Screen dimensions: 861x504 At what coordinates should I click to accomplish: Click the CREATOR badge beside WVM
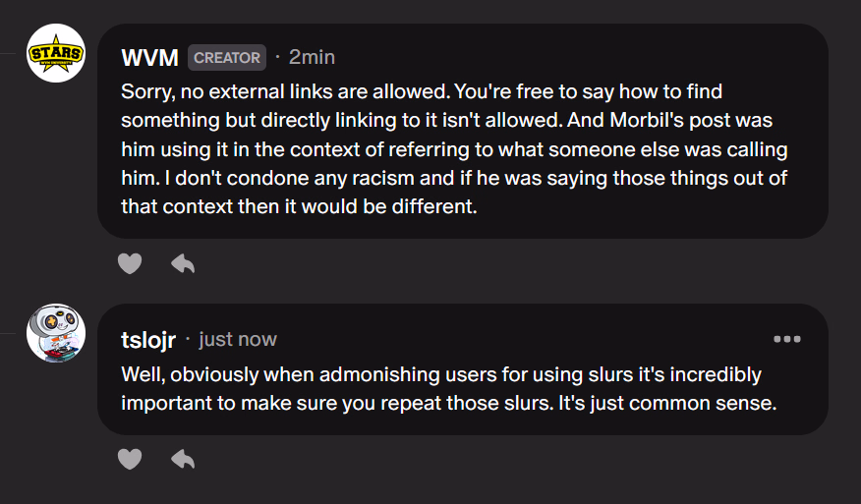pos(227,58)
